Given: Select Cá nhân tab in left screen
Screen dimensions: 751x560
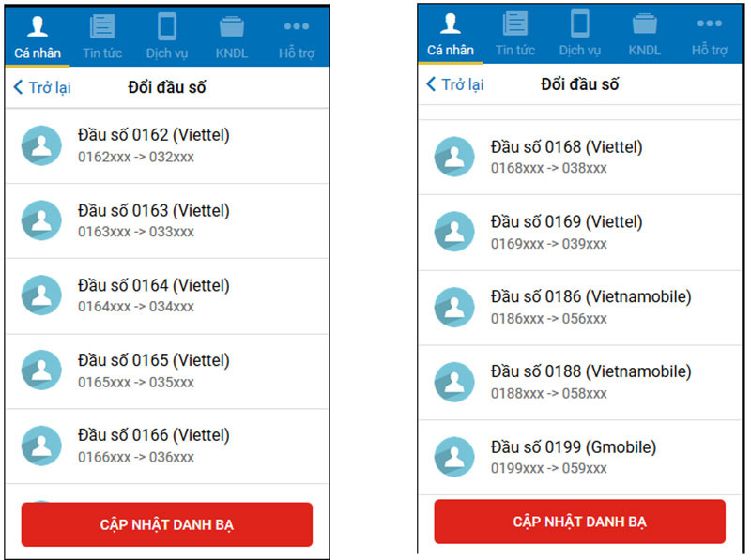Looking at the screenshot, I should (x=38, y=37).
